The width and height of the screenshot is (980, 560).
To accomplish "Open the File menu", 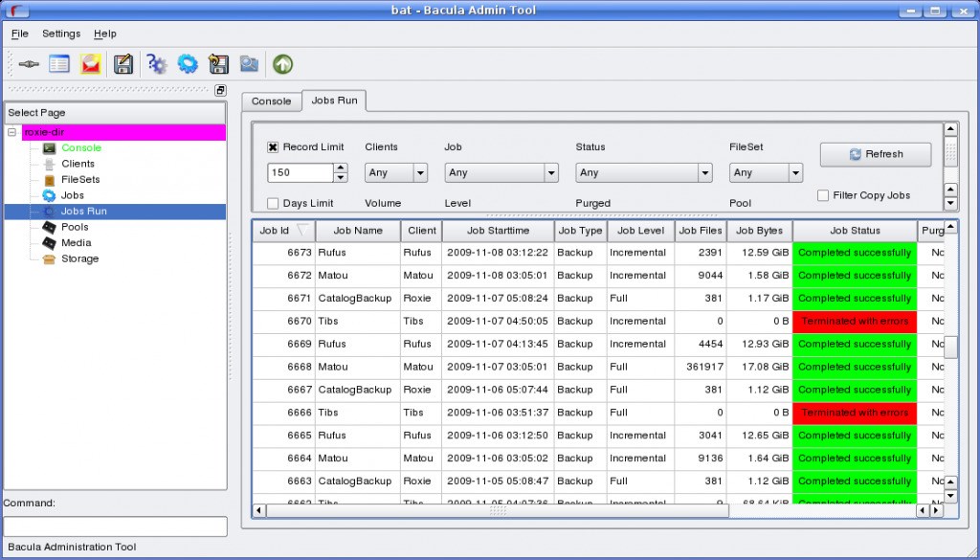I will (x=20, y=34).
